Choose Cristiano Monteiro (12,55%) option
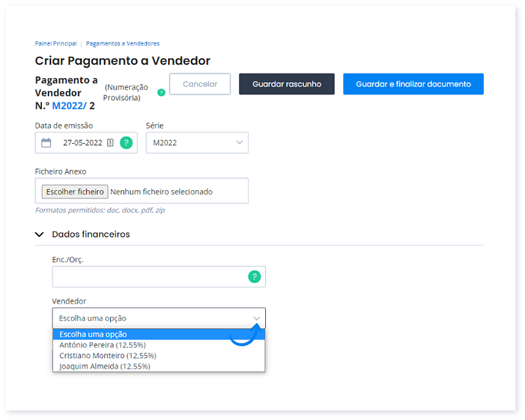The width and height of the screenshot is (525, 420). click(x=108, y=356)
